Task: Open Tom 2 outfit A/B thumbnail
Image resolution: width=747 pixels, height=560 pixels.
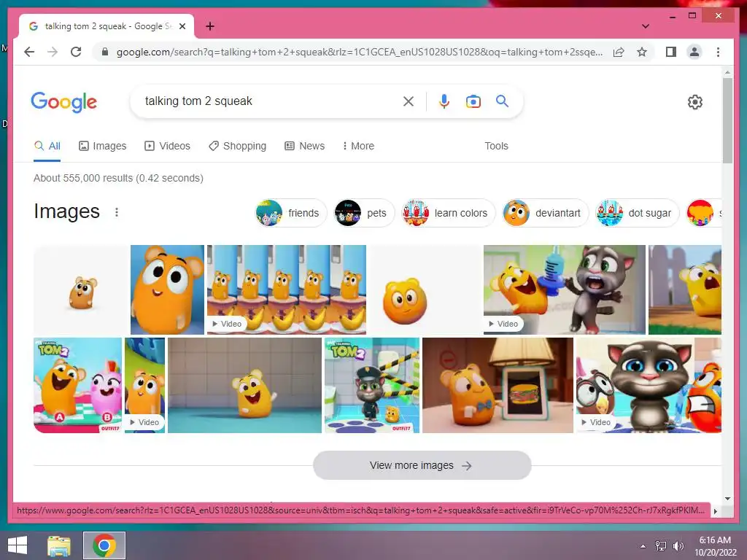Action: point(77,385)
